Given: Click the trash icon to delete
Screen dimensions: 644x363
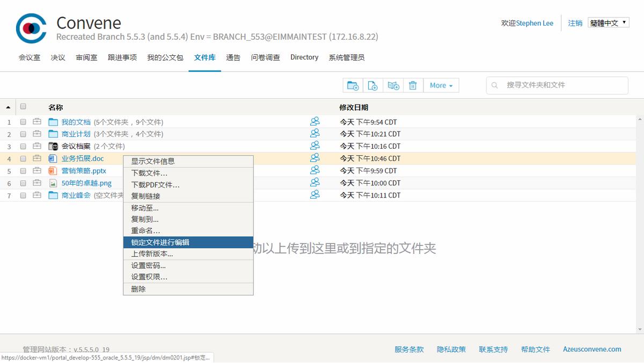Looking at the screenshot, I should click(x=413, y=85).
